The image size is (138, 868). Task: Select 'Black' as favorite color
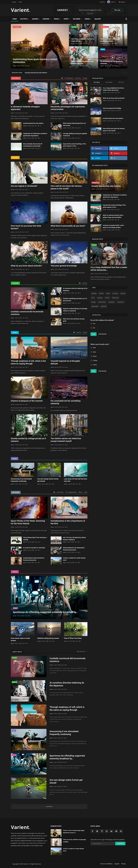tap(92, 356)
